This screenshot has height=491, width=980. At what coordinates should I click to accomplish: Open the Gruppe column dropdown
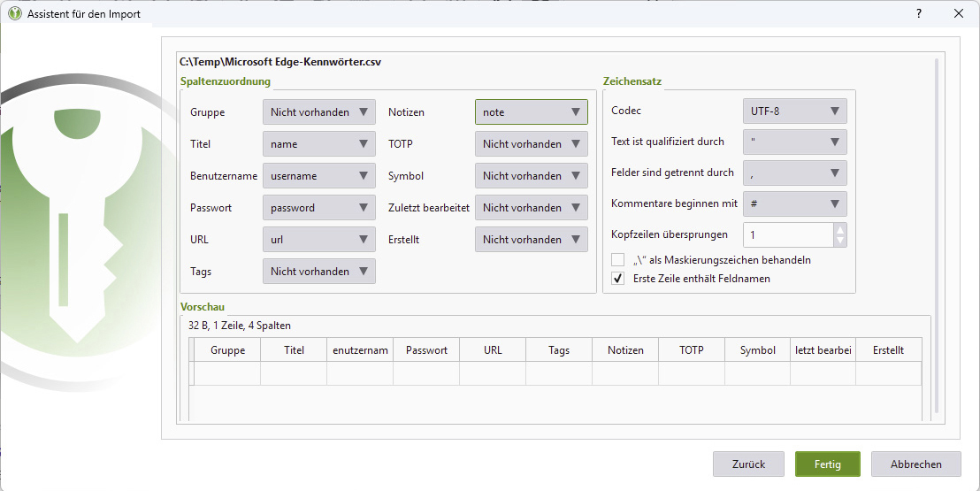318,112
